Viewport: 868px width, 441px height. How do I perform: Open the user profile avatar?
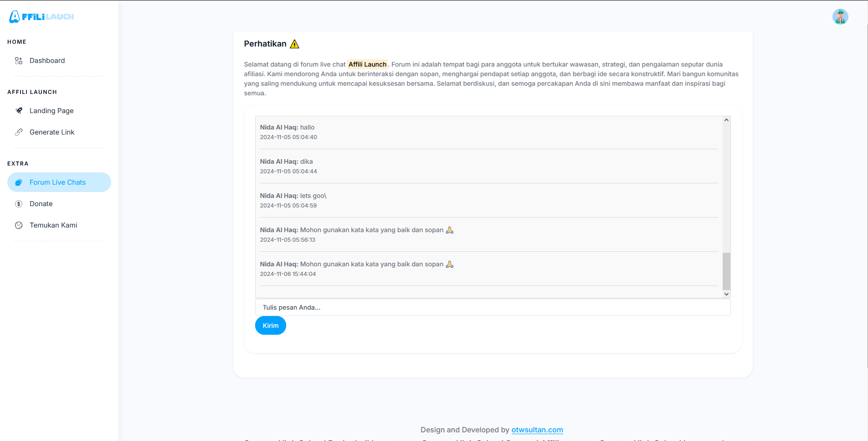click(x=840, y=17)
